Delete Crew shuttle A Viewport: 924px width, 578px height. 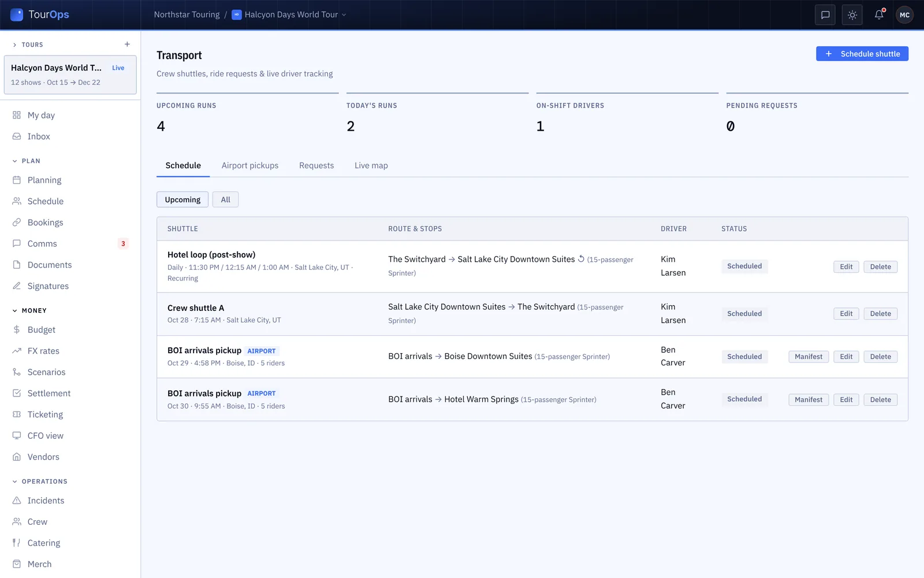[x=880, y=314]
